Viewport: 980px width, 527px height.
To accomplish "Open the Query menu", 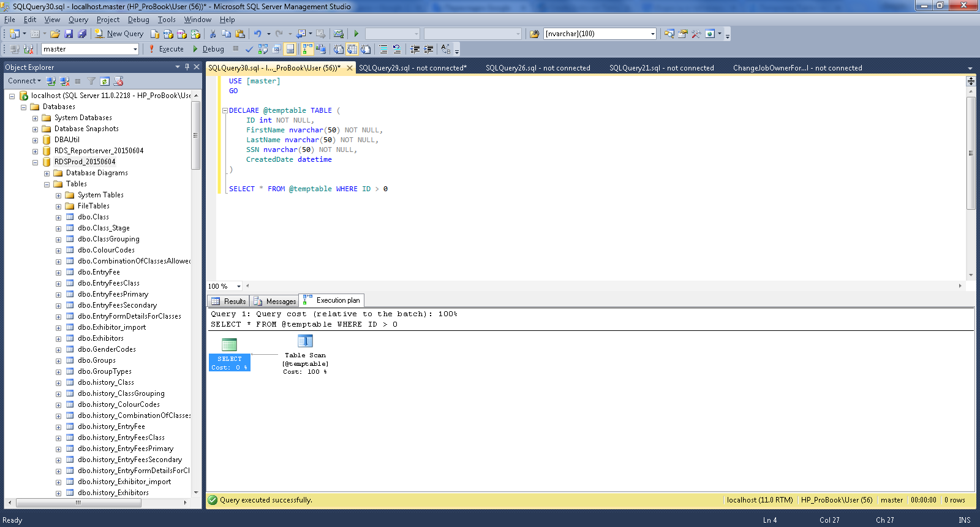I will pyautogui.click(x=78, y=20).
